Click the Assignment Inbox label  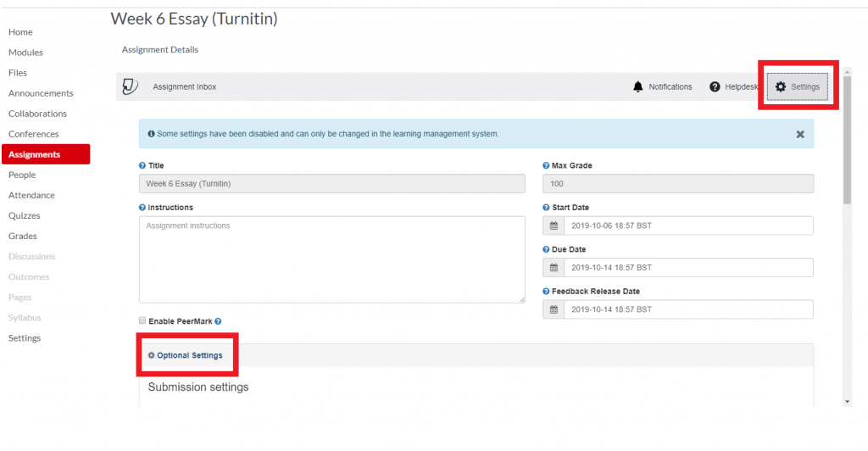coord(184,86)
